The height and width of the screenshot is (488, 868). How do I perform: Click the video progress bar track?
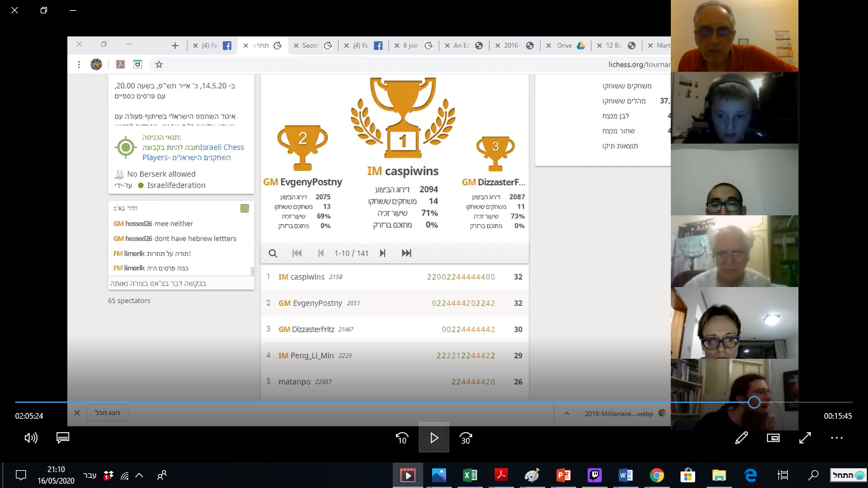point(434,402)
